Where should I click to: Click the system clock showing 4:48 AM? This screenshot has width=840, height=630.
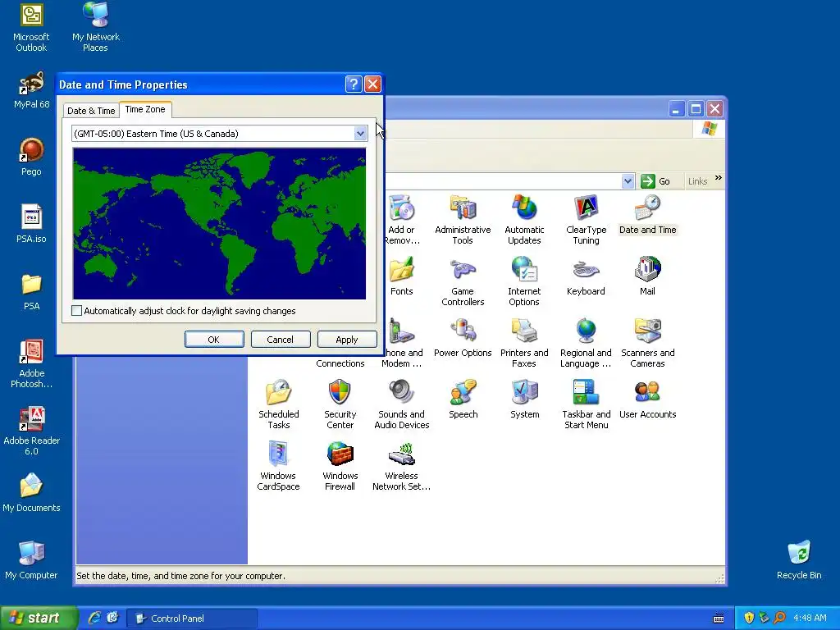[810, 619]
